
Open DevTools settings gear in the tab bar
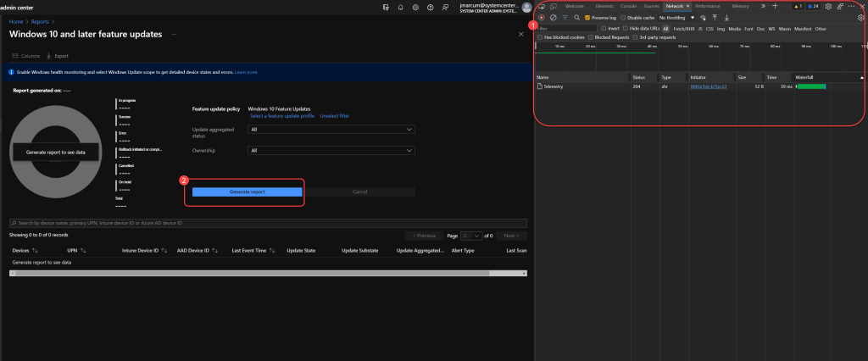828,6
